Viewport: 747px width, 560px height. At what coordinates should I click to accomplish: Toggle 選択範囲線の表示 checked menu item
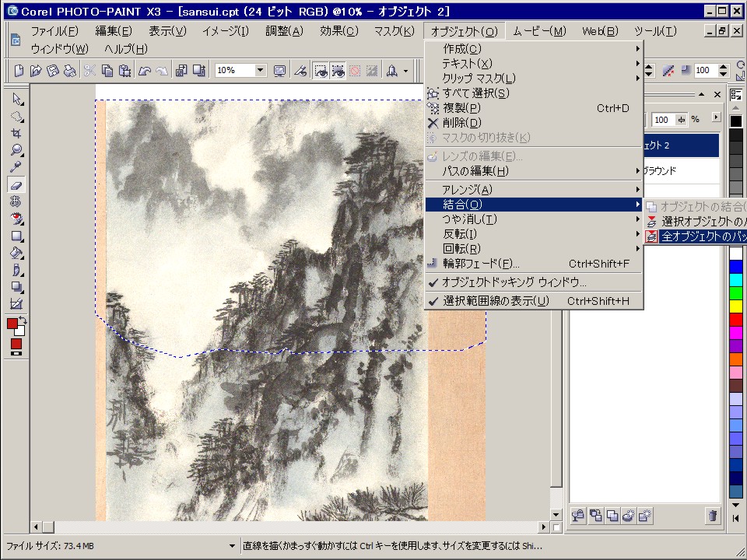click(x=534, y=301)
